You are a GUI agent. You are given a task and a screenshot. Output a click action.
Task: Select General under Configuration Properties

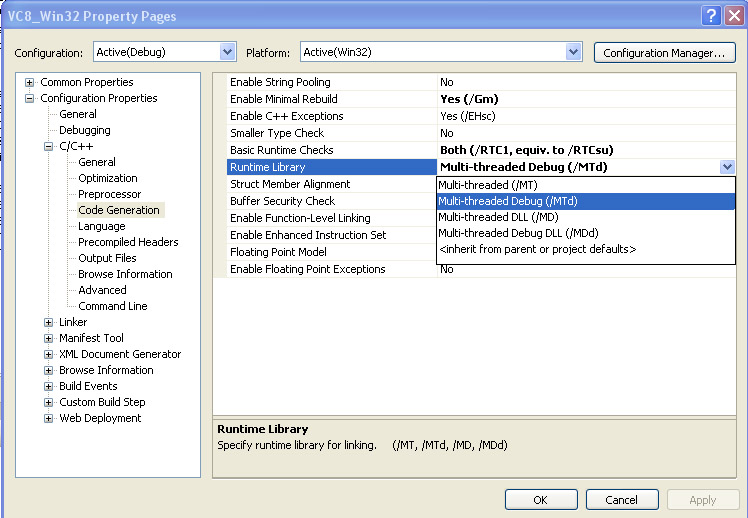click(78, 114)
